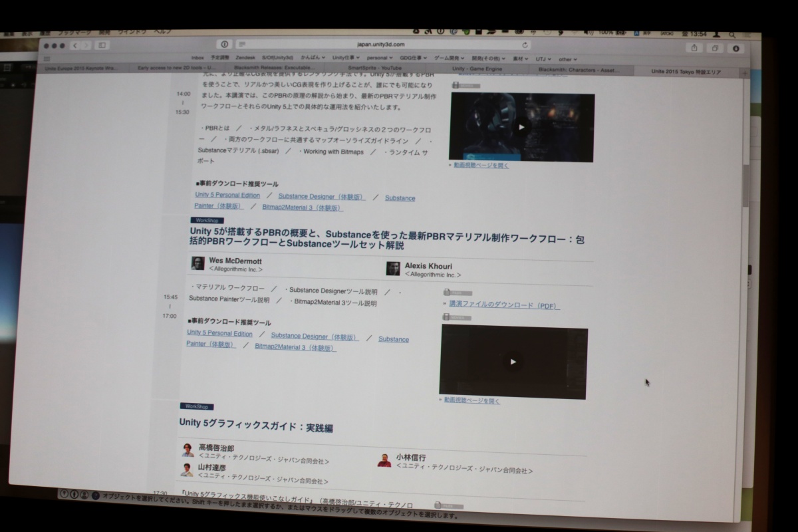Go forward with Safari's forward arrow
This screenshot has width=798, height=532.
point(86,45)
